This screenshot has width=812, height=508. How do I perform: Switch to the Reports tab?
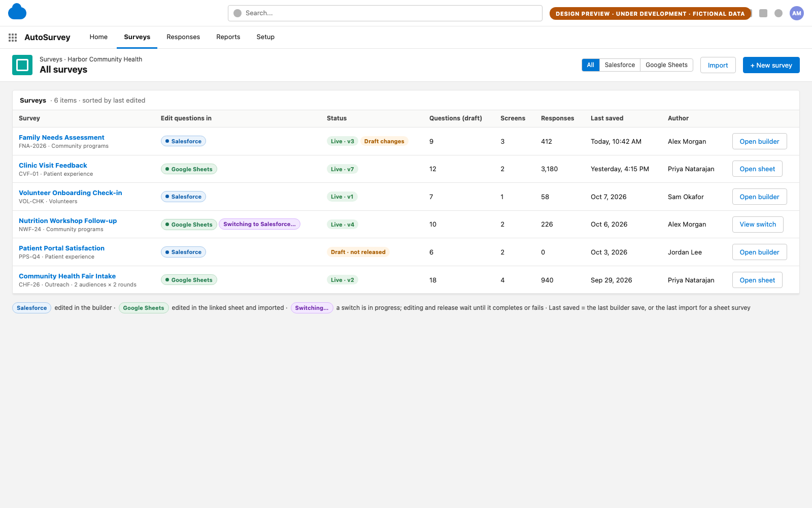(x=228, y=37)
